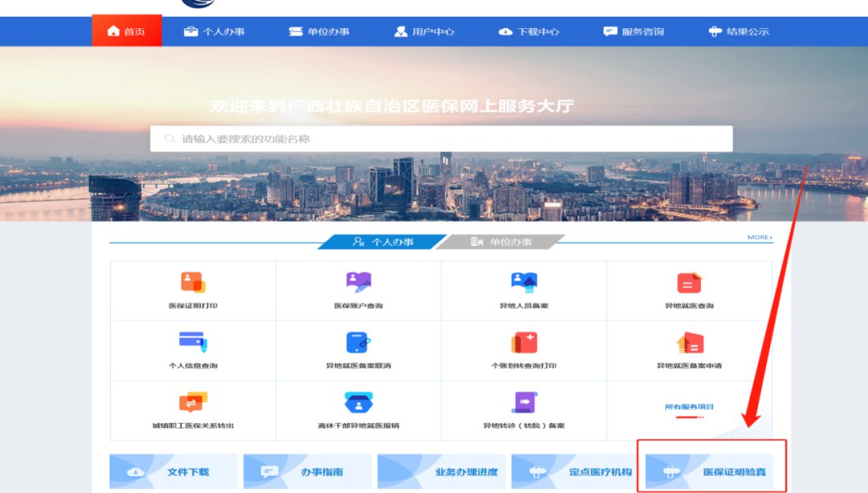
Task: Open the 医保账户查询 service icon
Action: [358, 282]
